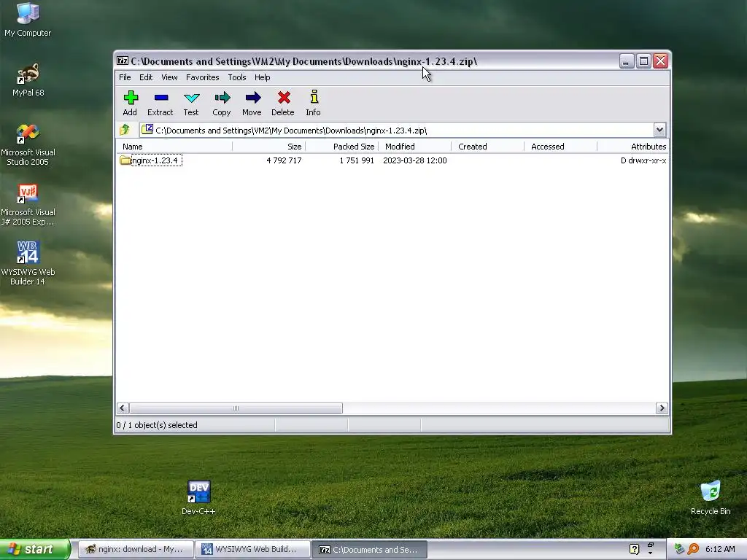Screen dimensions: 747x560
Task: Click the Add toolbar icon
Action: (x=130, y=98)
